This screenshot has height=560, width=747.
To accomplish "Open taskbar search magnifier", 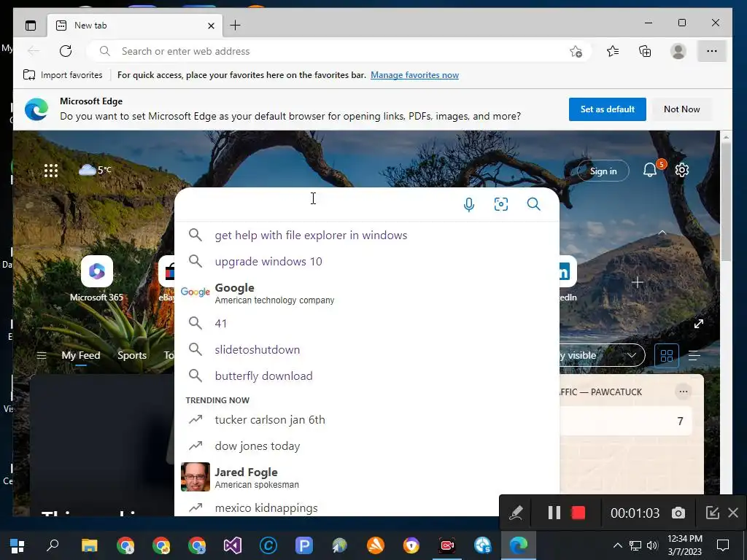I will click(x=53, y=545).
